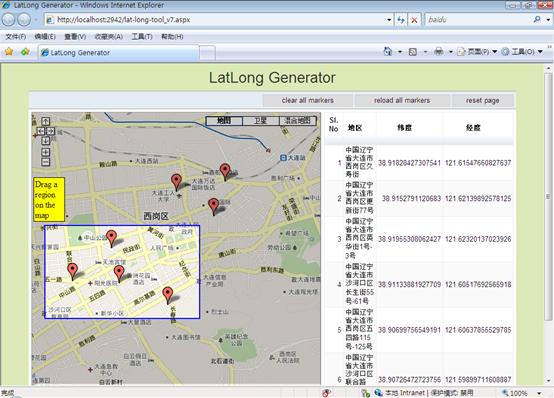Pan the map right arrow

51,131
